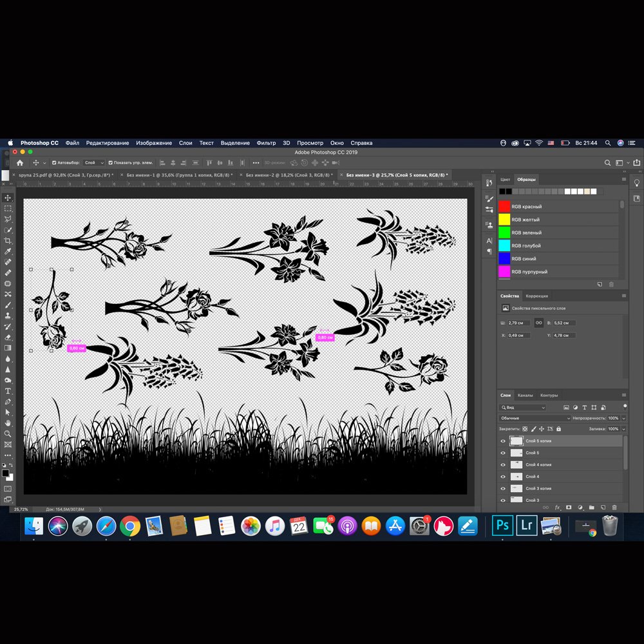The height and width of the screenshot is (644, 644).
Task: Select the Eyedropper tool
Action: pos(8,251)
